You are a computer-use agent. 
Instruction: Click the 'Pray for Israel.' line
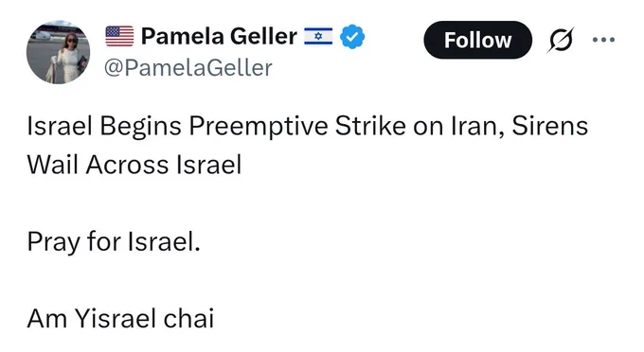[114, 241]
